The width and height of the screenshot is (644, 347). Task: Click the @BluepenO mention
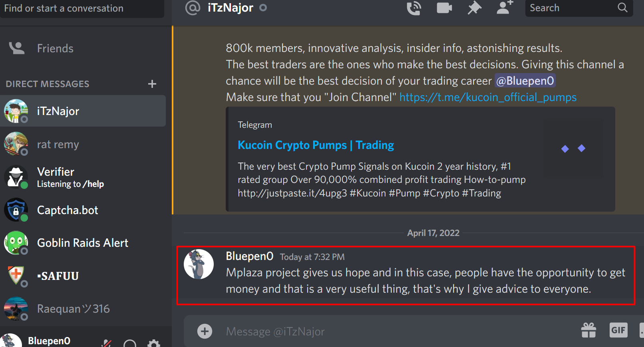pos(525,81)
